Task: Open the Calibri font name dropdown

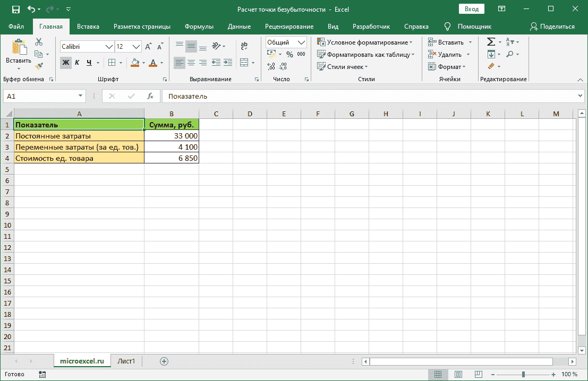Action: (109, 47)
